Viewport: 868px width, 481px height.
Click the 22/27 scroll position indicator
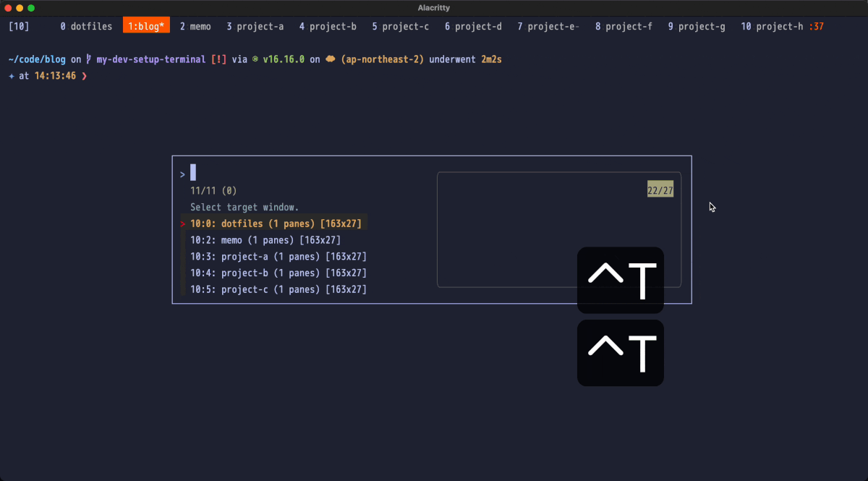click(660, 189)
